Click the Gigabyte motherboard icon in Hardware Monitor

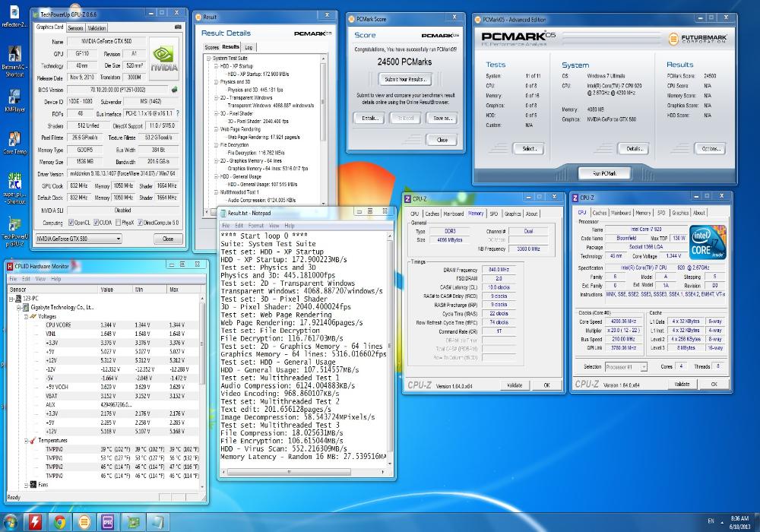[26, 307]
